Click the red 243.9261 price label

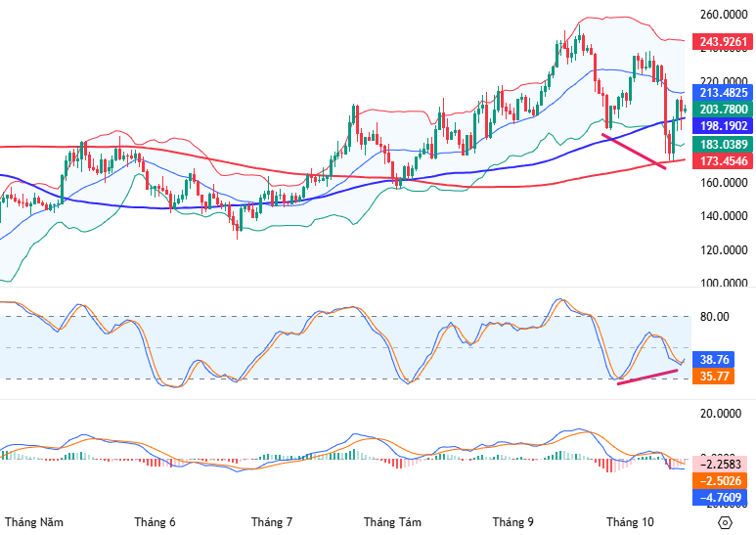click(x=724, y=42)
